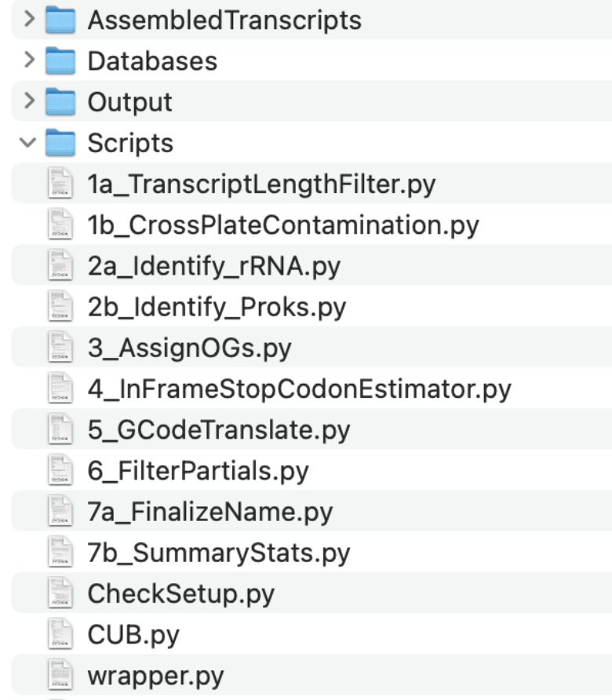Select the 1b_CrossPlateContamination.py file name

(282, 225)
